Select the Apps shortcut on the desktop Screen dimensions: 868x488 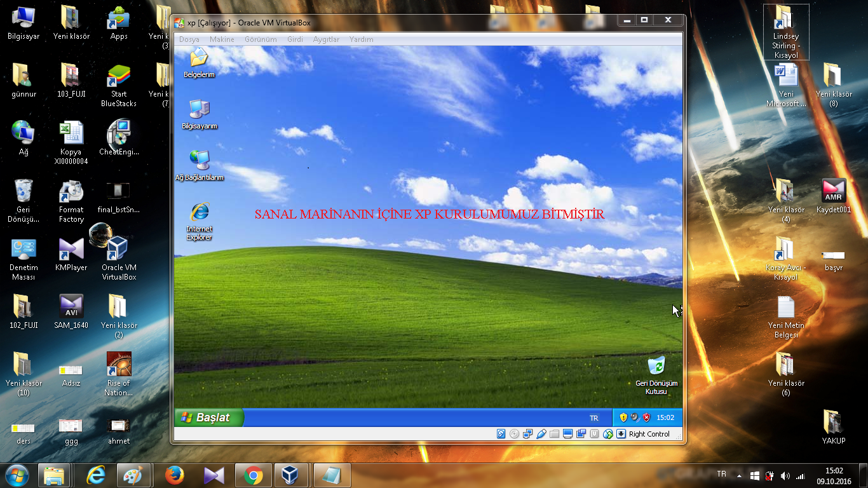(x=119, y=23)
